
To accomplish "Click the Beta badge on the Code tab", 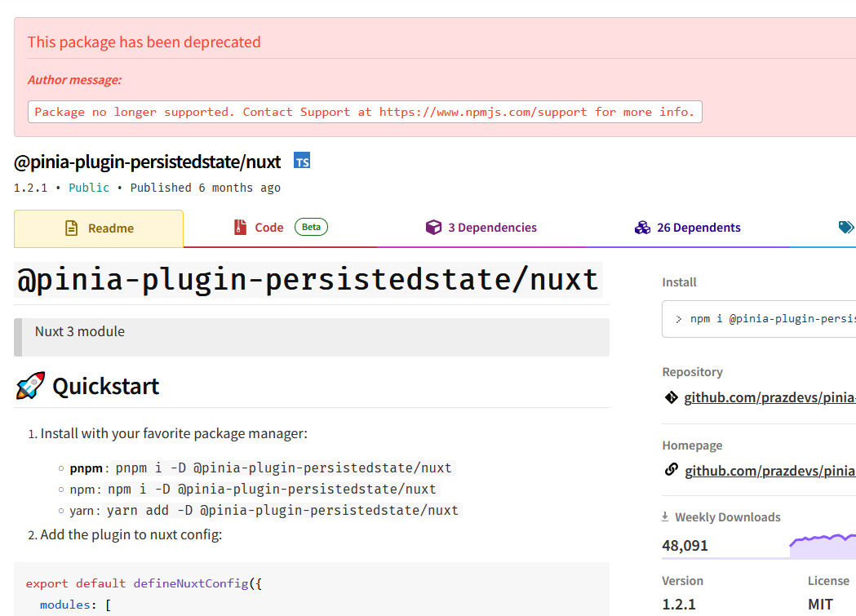I will [311, 227].
